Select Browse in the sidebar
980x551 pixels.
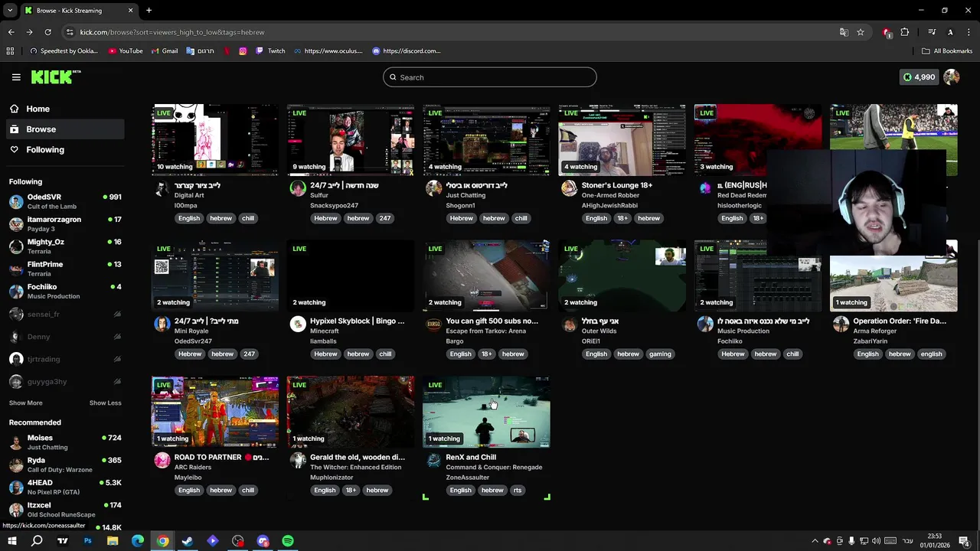(62, 129)
